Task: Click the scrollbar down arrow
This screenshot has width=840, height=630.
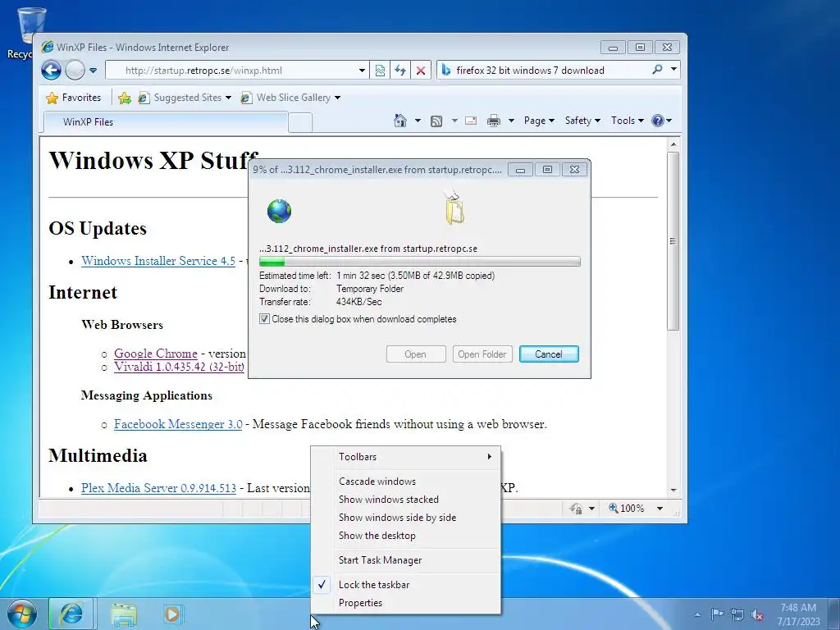Action: pyautogui.click(x=673, y=491)
